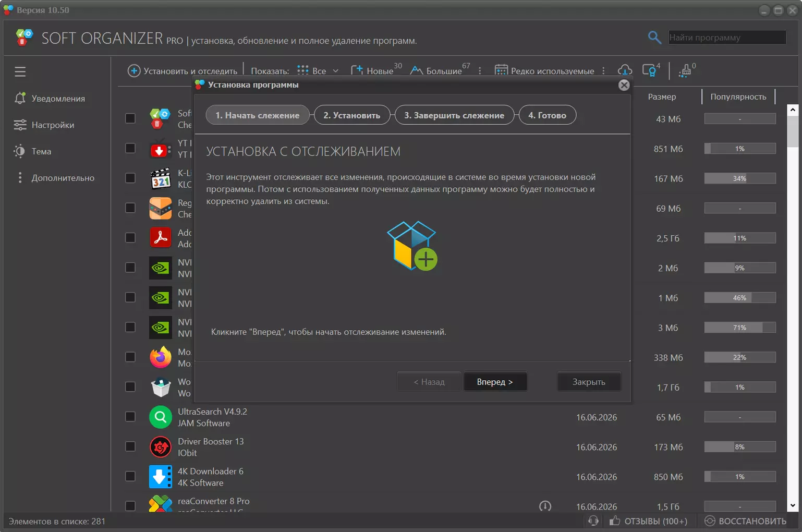This screenshot has width=802, height=532.
Task: Click the Mozilla Firefox icon
Action: 160,357
